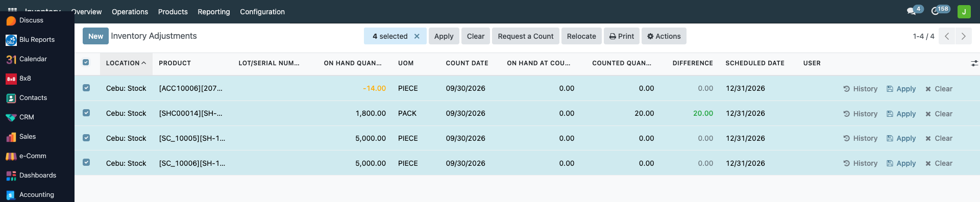The width and height of the screenshot is (980, 202).
Task: Clear the 4 selected filter with X
Action: (x=417, y=36)
